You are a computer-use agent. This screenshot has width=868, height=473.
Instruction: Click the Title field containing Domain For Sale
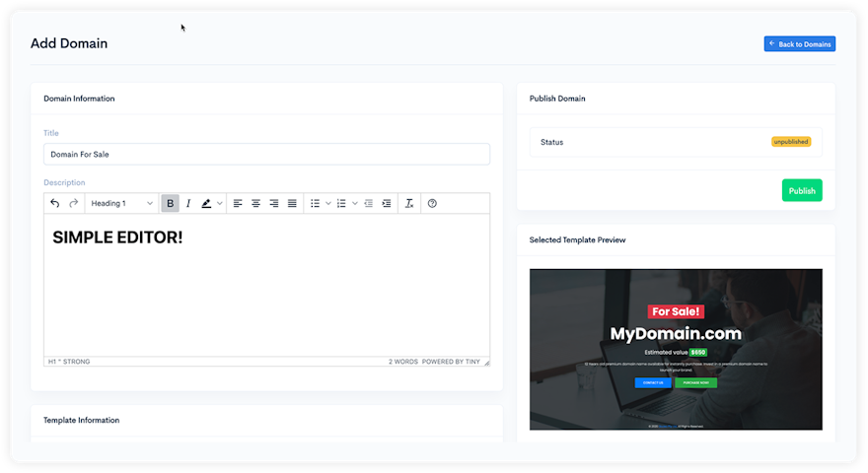coord(266,154)
